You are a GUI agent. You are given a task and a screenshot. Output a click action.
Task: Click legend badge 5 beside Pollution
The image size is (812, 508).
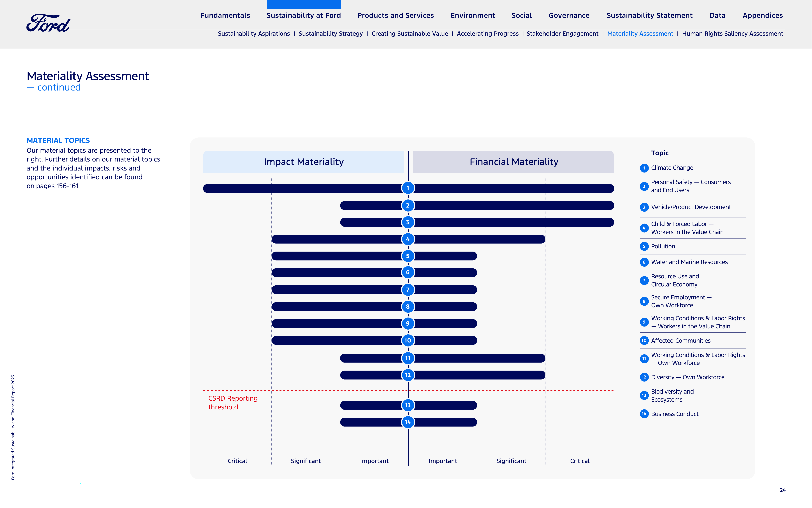tap(644, 246)
